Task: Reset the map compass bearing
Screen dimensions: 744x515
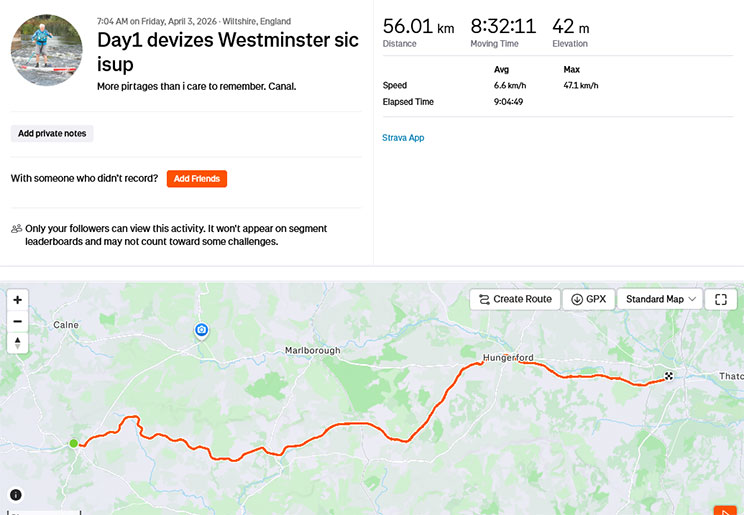Action: [x=18, y=343]
